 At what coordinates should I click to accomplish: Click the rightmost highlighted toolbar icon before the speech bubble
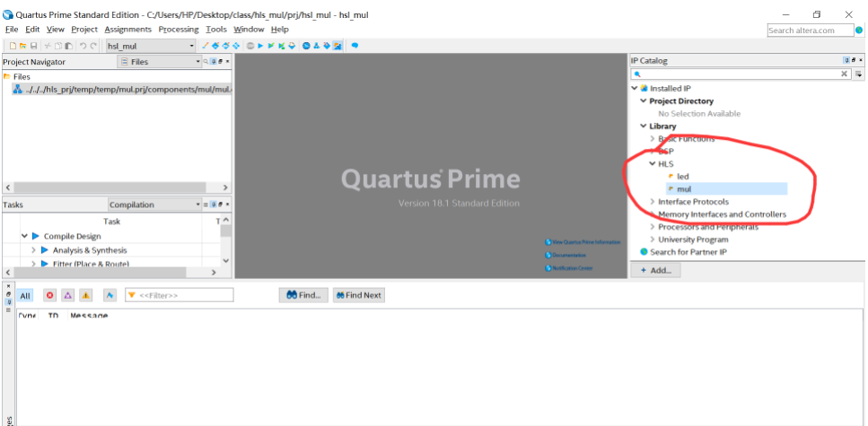point(338,46)
